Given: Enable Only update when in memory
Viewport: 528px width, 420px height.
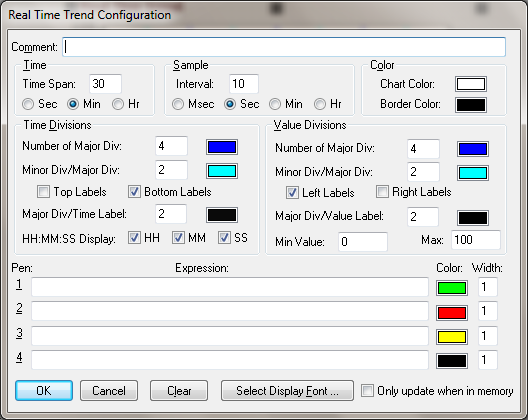Looking at the screenshot, I should coord(367,391).
